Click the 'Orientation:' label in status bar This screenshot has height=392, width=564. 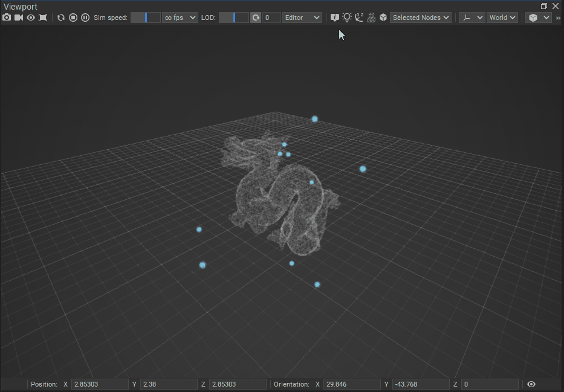click(291, 384)
